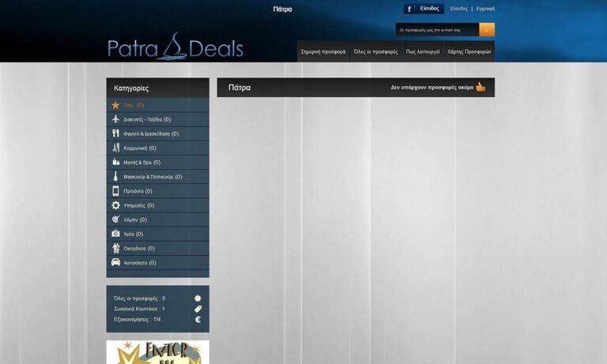
Task: Click the gear icon for Υπηρεσίες
Action: [x=115, y=205]
